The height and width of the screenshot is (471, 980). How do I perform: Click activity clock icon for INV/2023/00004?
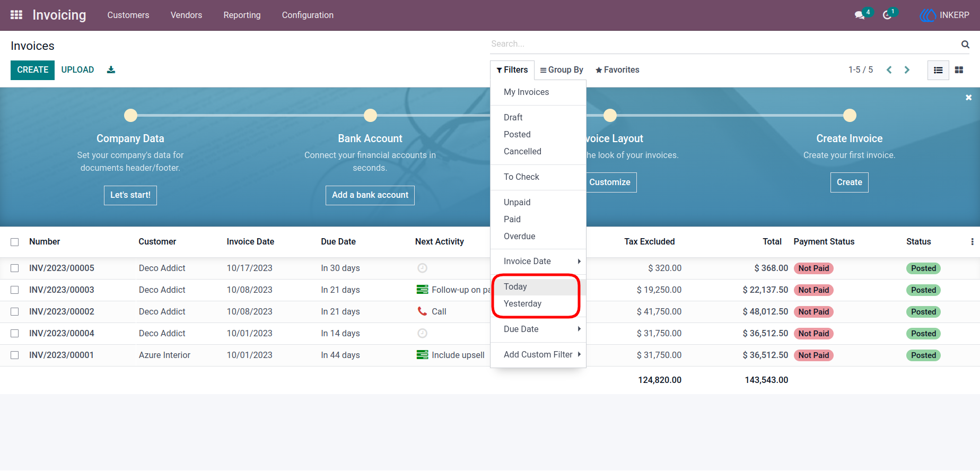pos(422,334)
